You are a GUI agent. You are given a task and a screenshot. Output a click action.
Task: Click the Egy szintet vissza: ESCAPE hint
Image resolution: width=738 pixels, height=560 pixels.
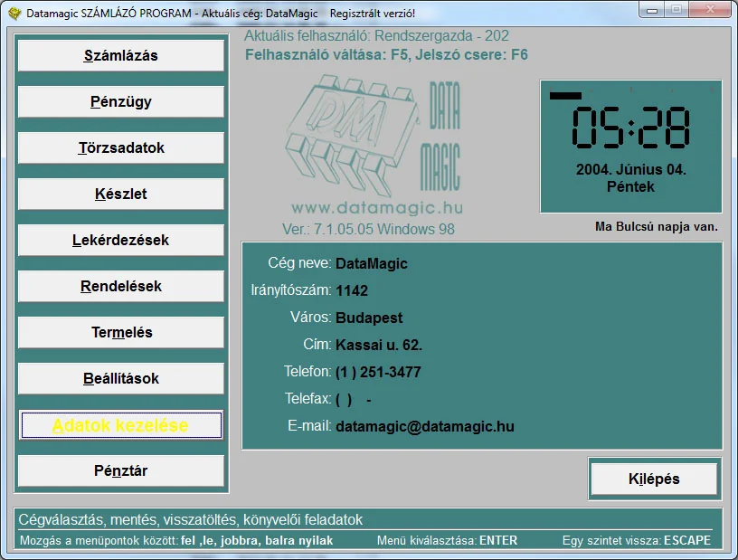click(x=637, y=541)
